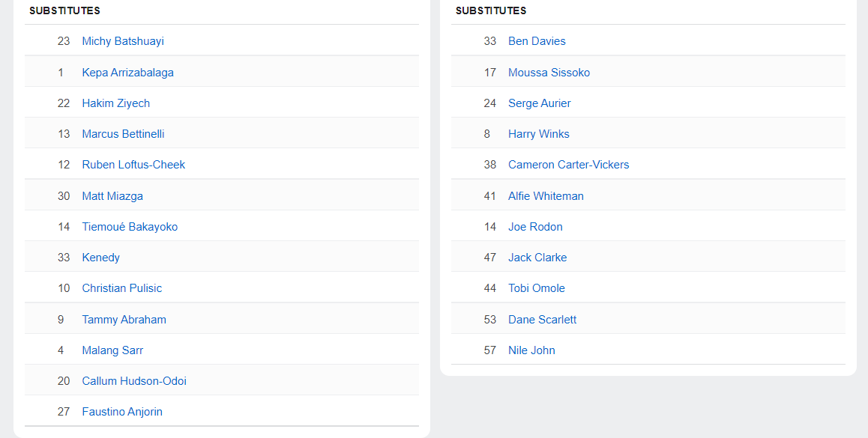
Task: Open Nile John's profile
Action: click(531, 350)
